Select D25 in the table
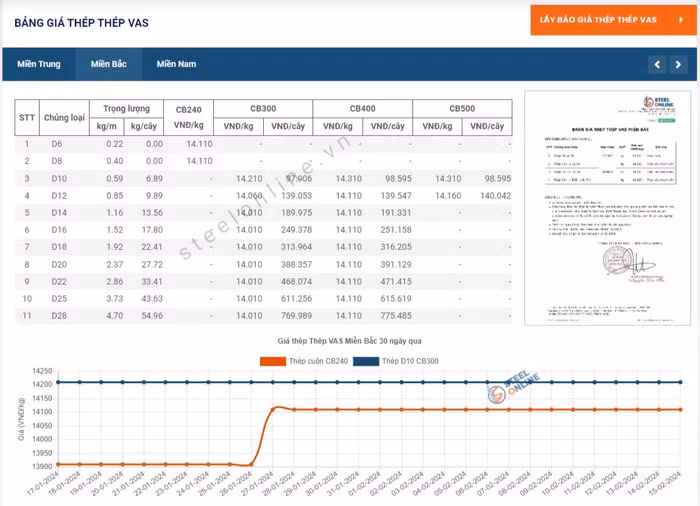This screenshot has width=700, height=506. tap(59, 299)
